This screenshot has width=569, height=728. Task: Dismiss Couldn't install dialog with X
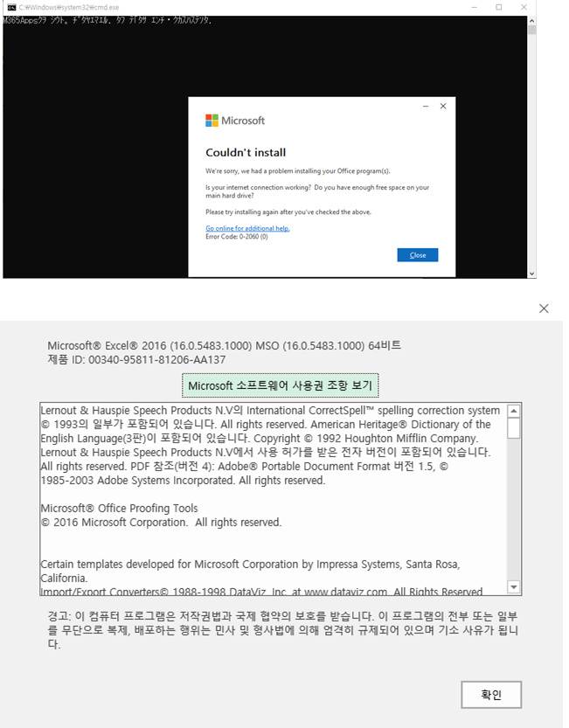point(443,107)
